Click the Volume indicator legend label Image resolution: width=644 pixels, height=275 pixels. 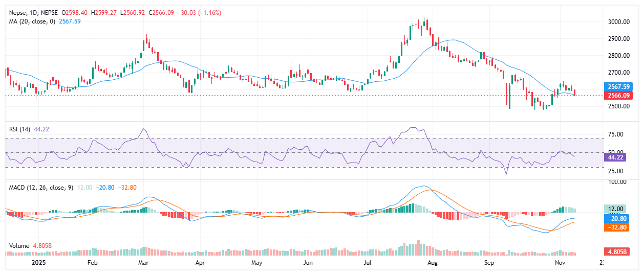point(20,245)
